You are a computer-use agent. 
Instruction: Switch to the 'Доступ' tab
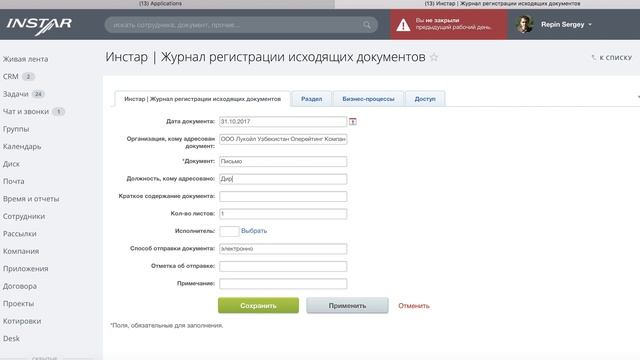point(425,99)
